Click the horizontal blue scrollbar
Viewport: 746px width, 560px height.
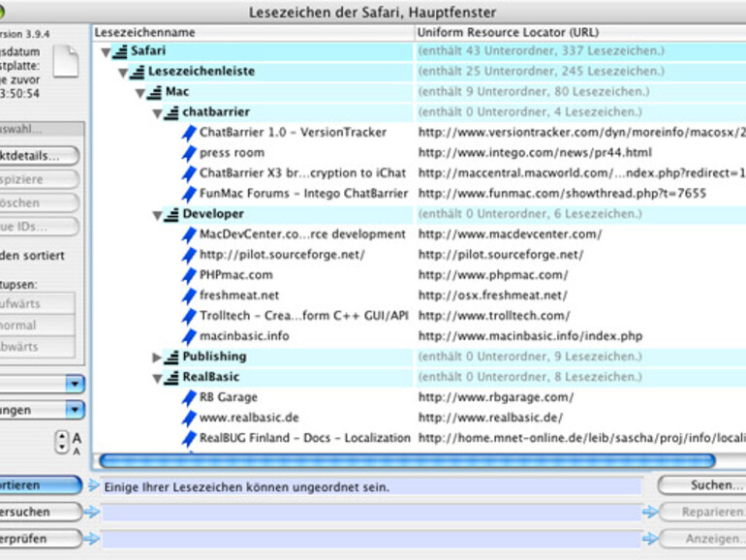tap(407, 460)
